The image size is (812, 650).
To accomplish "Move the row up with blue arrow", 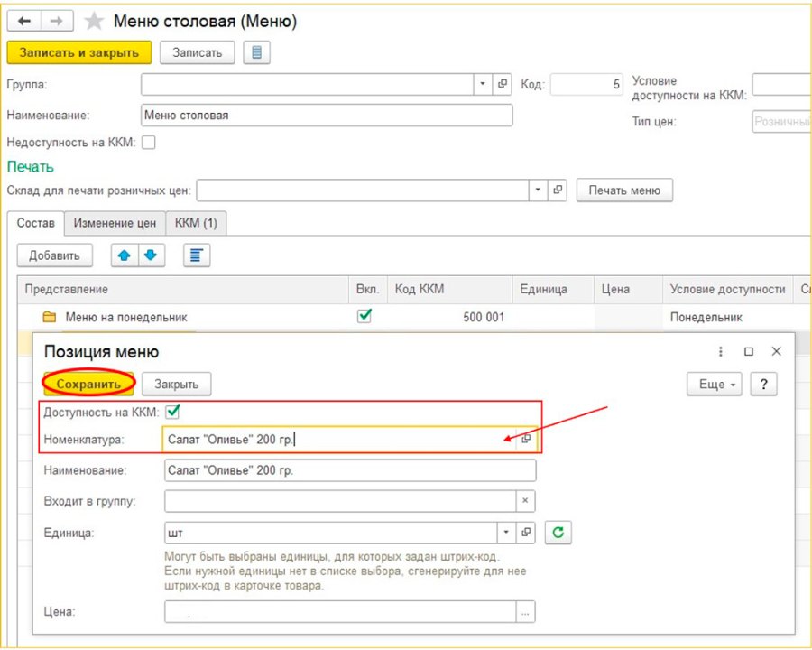I will pyautogui.click(x=125, y=255).
